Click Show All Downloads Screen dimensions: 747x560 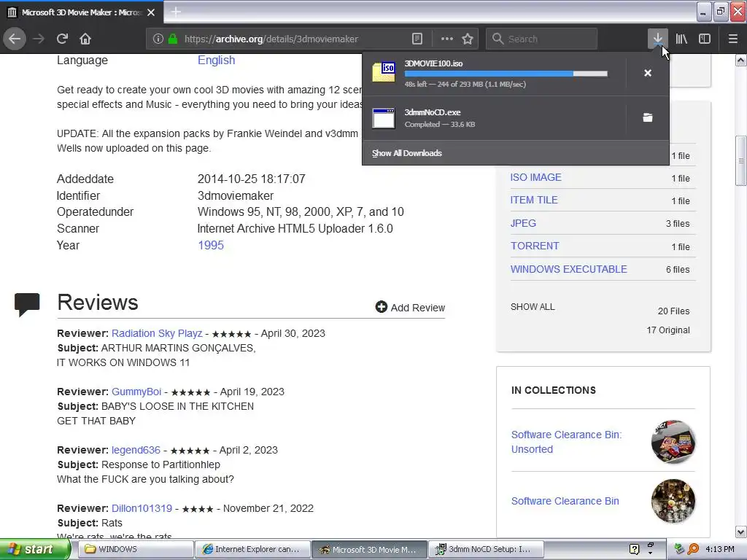[407, 153]
